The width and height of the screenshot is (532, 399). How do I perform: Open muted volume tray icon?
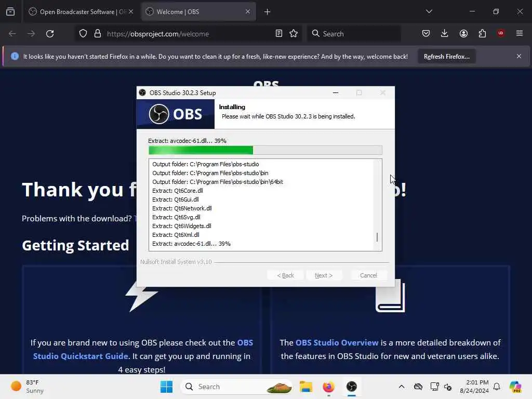[x=448, y=387]
